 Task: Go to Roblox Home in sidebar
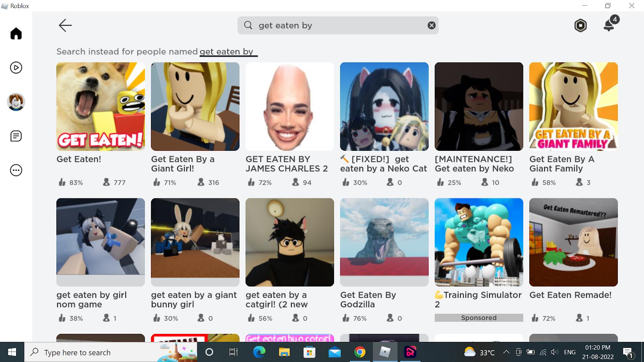(16, 33)
